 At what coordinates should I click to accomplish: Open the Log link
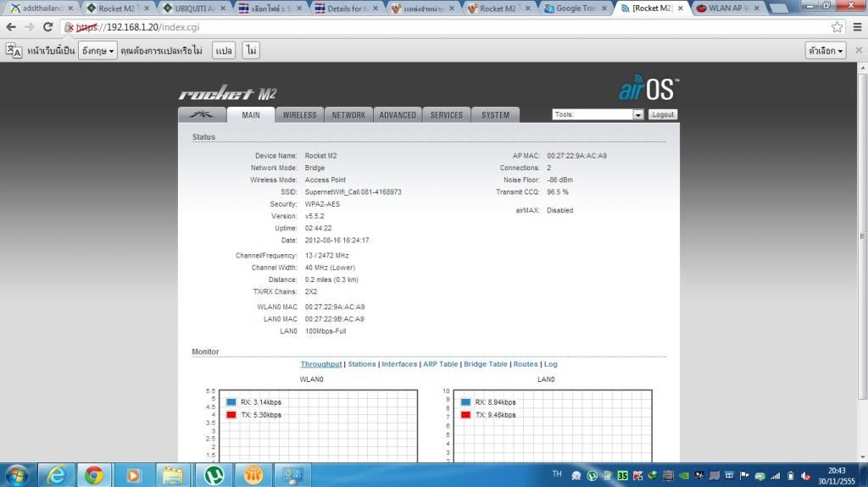550,364
